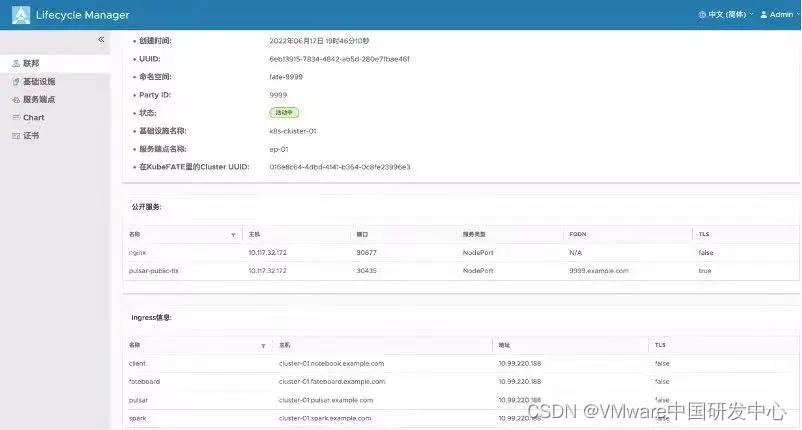802x430 pixels.
Task: Click the Chart sidebar icon
Action: click(16, 118)
